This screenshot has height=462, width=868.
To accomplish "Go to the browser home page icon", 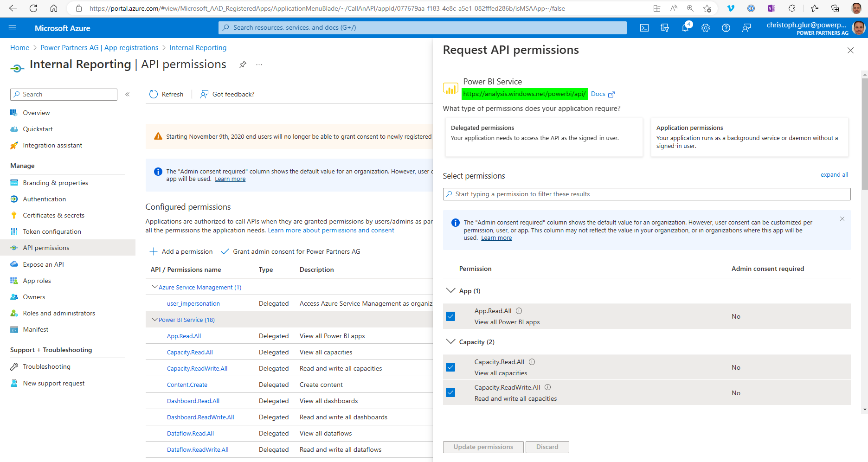I will 54,8.
